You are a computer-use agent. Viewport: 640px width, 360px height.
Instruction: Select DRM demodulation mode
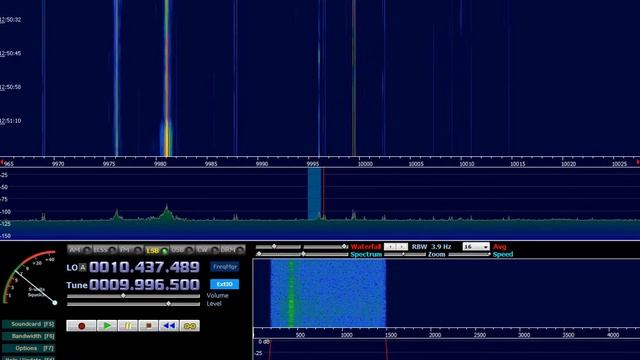[x=233, y=250]
